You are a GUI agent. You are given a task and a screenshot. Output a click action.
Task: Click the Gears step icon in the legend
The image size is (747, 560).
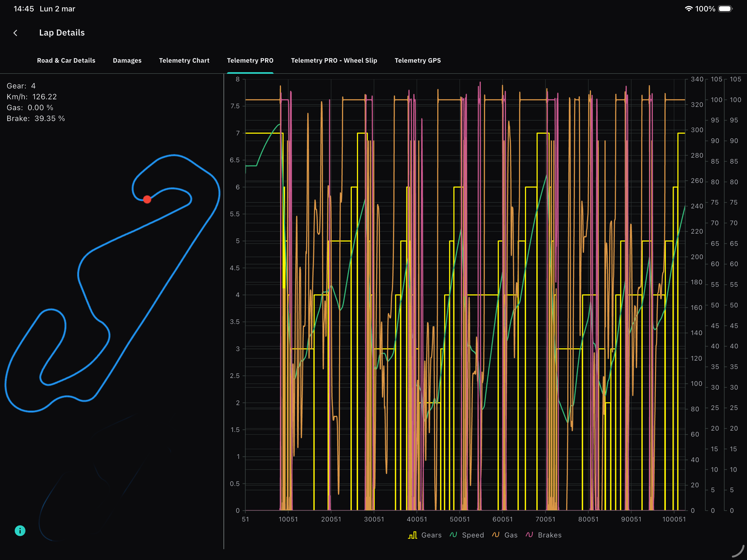coord(412,535)
